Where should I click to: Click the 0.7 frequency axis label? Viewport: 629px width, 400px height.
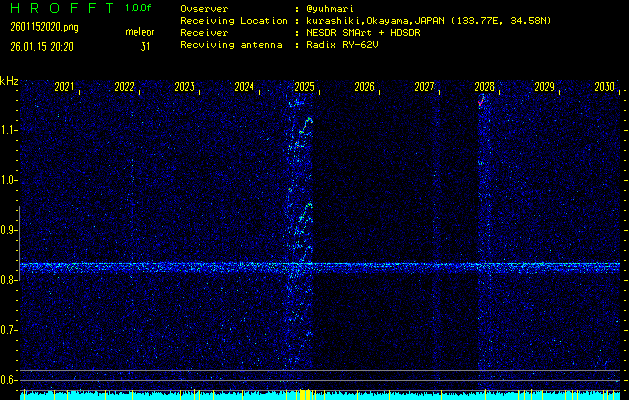[x=9, y=330]
